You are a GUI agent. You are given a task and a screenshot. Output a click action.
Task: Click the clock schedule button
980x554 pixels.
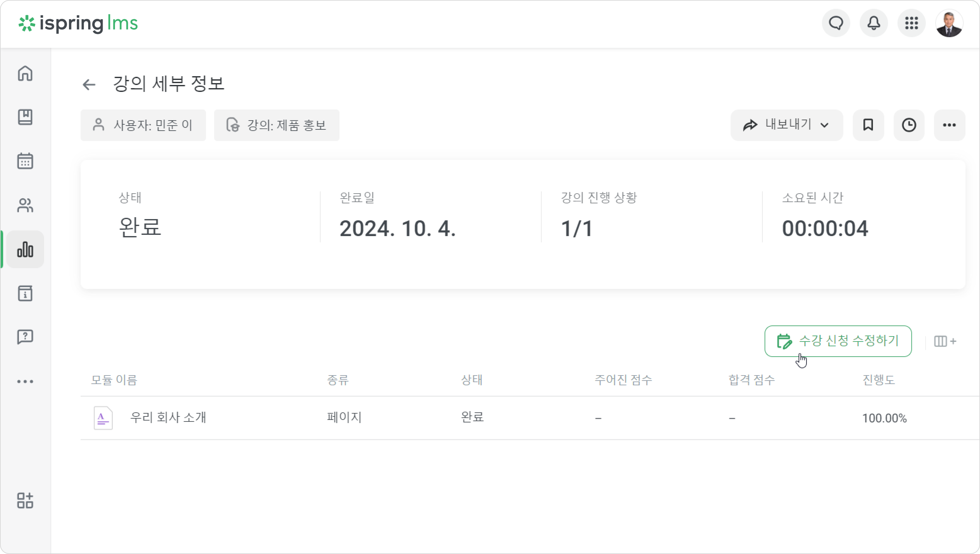pyautogui.click(x=909, y=125)
